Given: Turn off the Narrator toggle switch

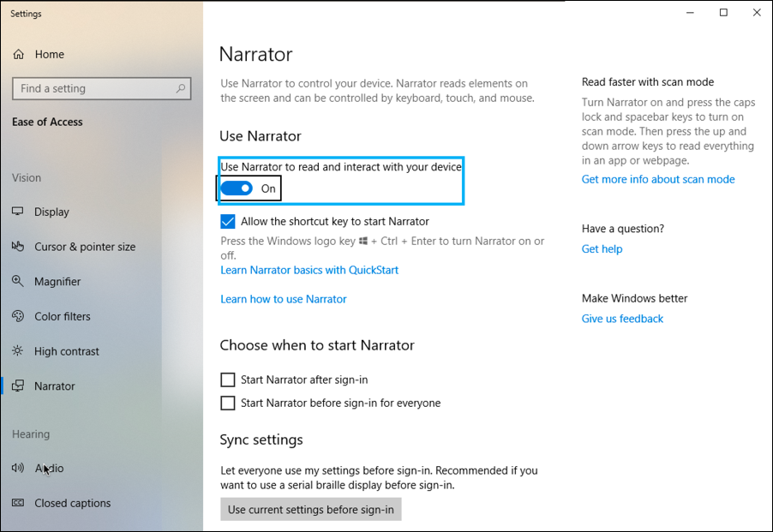Looking at the screenshot, I should click(238, 188).
